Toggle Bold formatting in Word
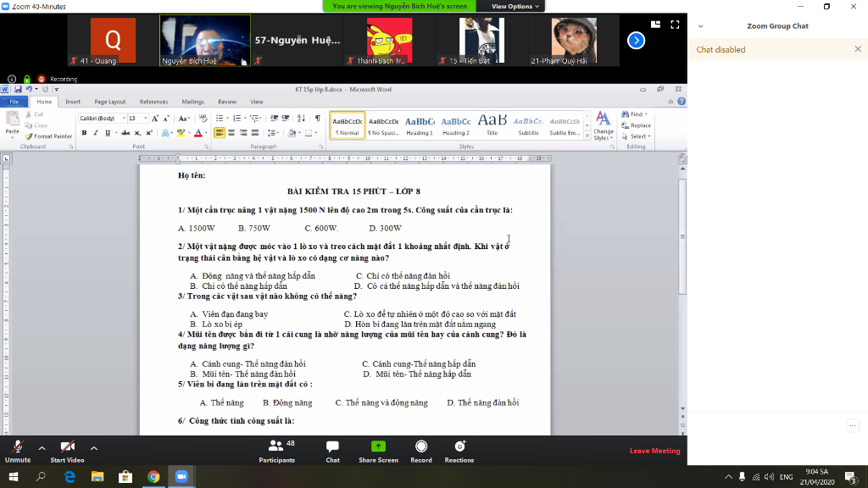This screenshot has width=868, height=488. [x=84, y=133]
